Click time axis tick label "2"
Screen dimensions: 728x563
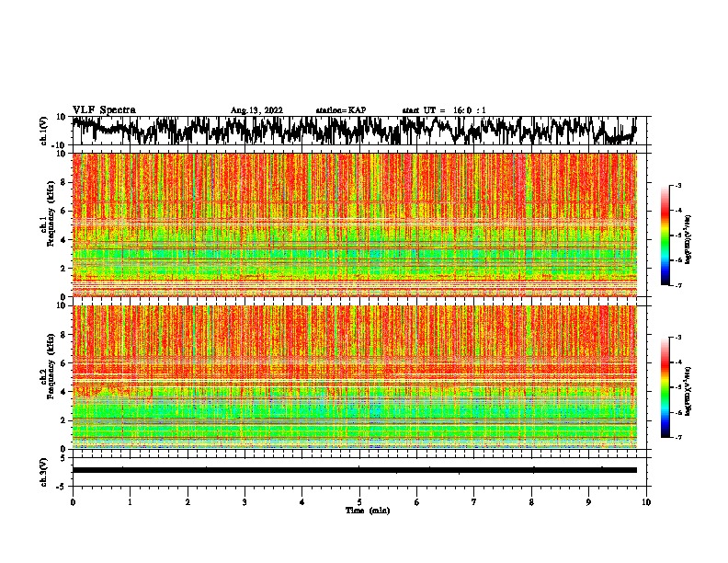(x=188, y=502)
